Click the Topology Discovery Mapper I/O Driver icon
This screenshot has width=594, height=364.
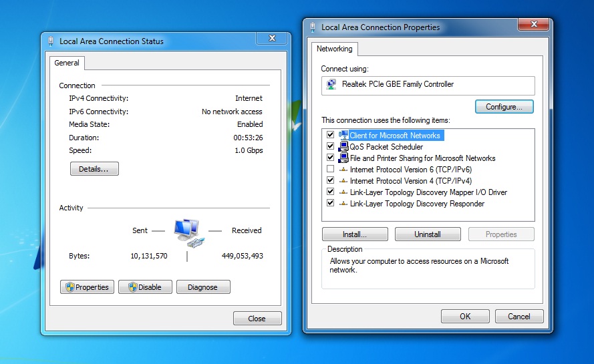[343, 192]
